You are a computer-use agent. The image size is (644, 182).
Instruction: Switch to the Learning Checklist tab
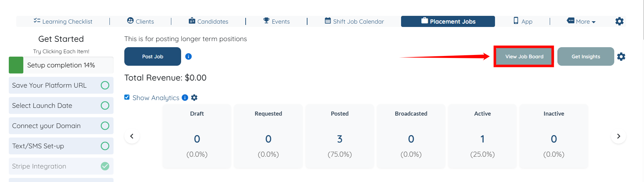tap(63, 21)
